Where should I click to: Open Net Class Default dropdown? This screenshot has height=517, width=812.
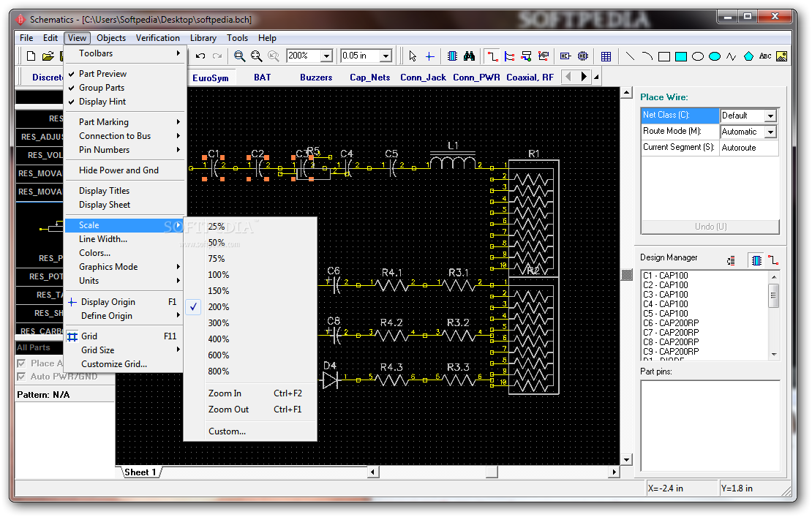tap(770, 116)
